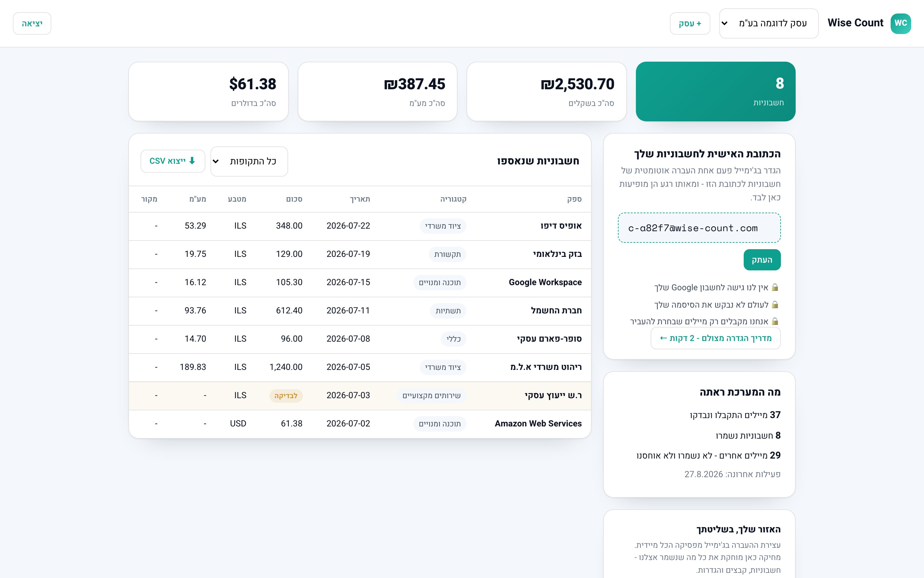Click the מע"מ column header
The height and width of the screenshot is (578, 924).
[x=197, y=199]
